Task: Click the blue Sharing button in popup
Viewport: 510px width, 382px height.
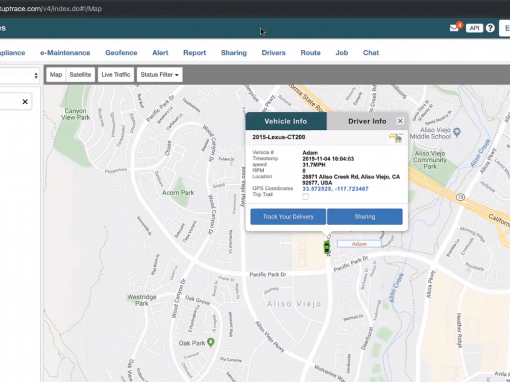Action: (365, 217)
